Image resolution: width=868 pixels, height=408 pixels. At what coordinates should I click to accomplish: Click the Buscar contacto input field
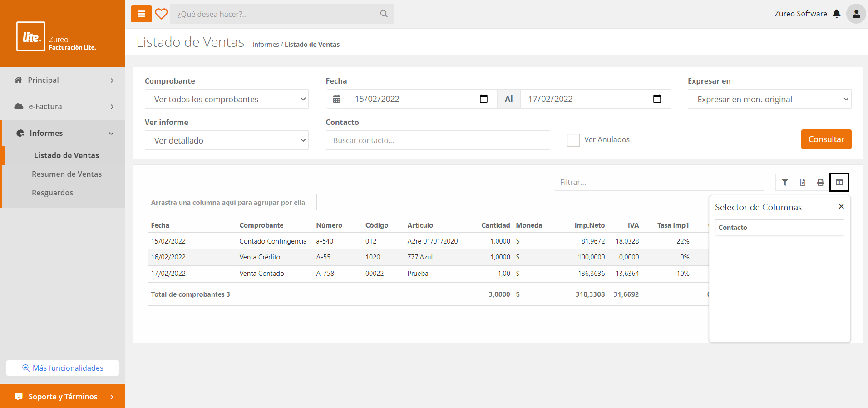click(x=438, y=140)
